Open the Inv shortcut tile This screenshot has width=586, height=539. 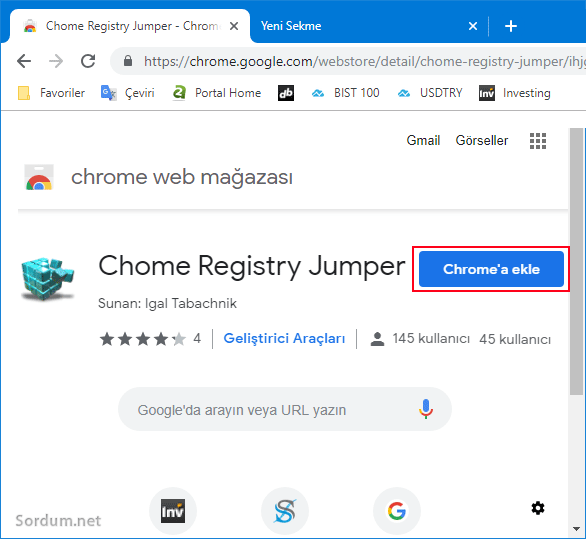click(x=173, y=511)
